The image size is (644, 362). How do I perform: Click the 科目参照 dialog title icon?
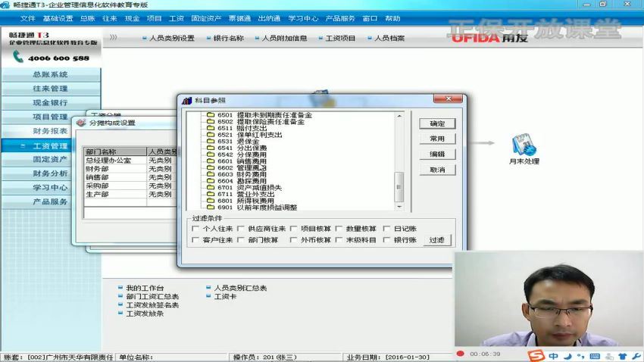click(187, 100)
